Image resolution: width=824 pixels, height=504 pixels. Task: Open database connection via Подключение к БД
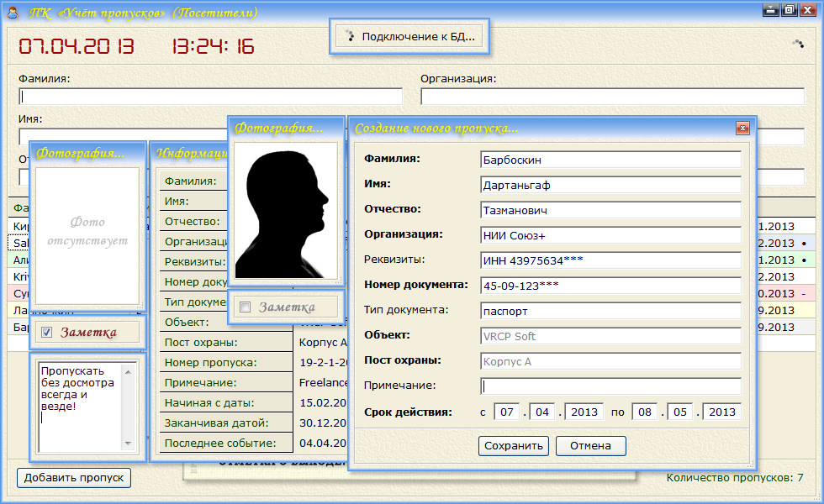click(409, 35)
